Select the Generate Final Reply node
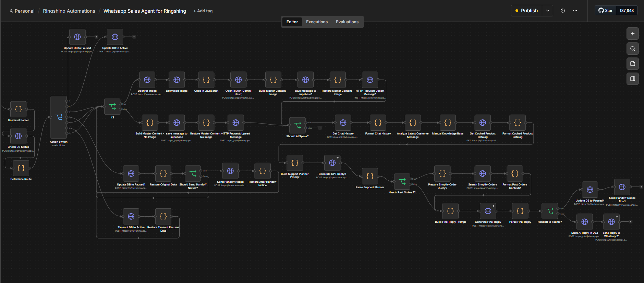Viewport: 644px width, 283px height. click(488, 211)
